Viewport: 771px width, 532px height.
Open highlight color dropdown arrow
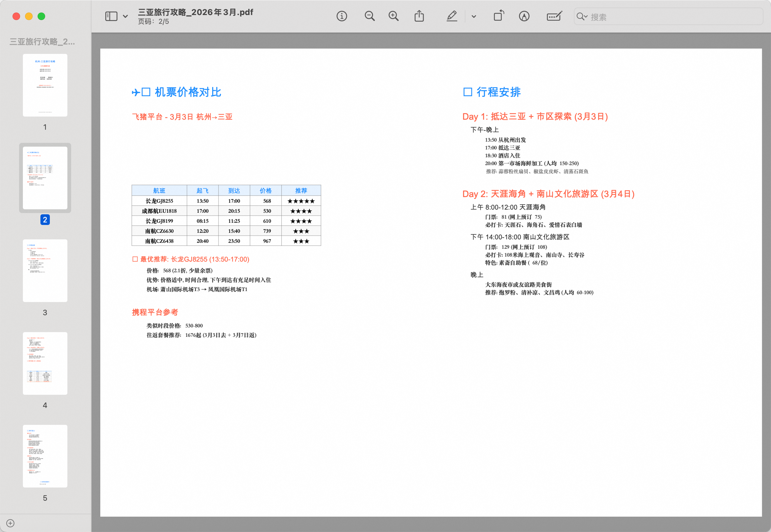[x=474, y=16]
